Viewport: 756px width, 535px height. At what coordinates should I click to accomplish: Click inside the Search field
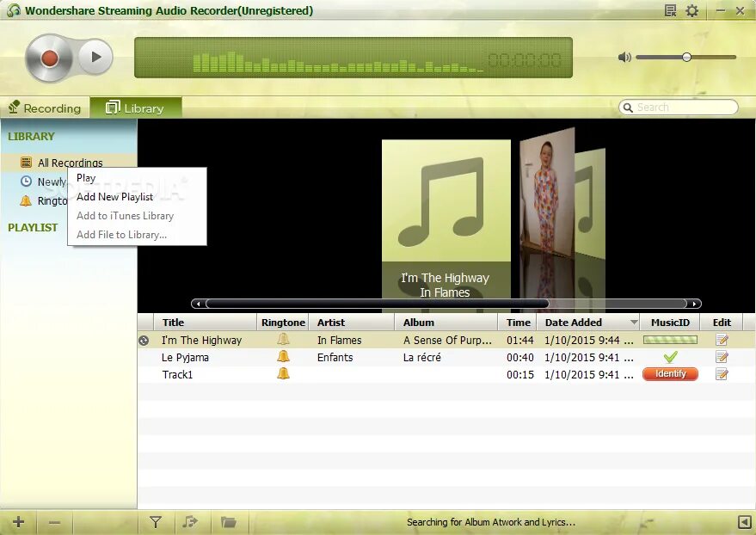679,107
